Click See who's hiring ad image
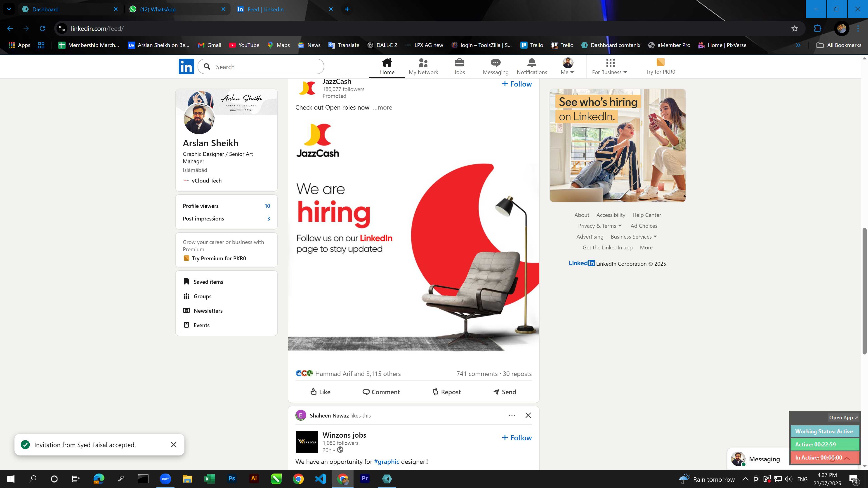This screenshot has height=488, width=868. (617, 145)
